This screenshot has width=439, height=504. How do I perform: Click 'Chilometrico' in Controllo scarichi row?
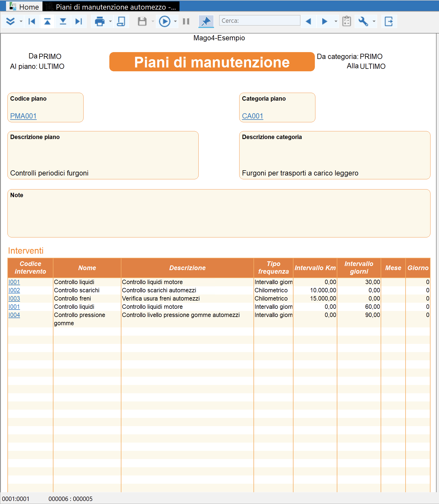[x=271, y=290]
